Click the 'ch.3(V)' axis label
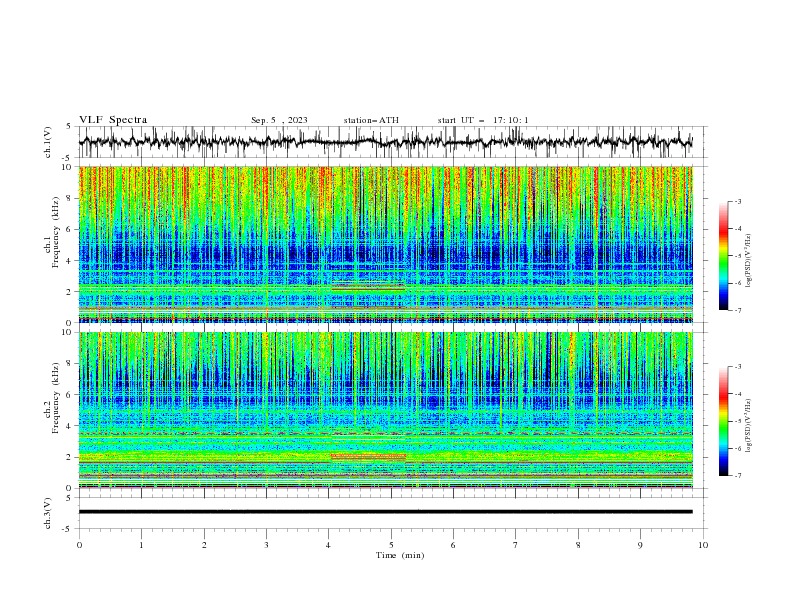This screenshot has width=792, height=612. tap(48, 513)
